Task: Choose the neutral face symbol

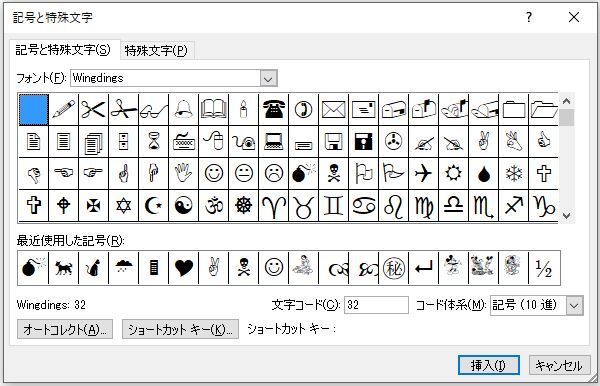Action: [243, 173]
